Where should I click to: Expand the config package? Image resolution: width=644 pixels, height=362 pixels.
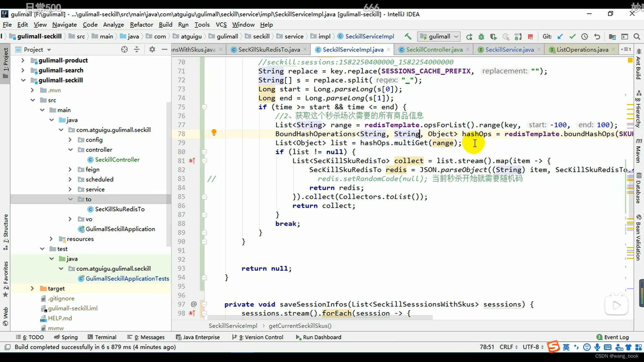[70, 140]
